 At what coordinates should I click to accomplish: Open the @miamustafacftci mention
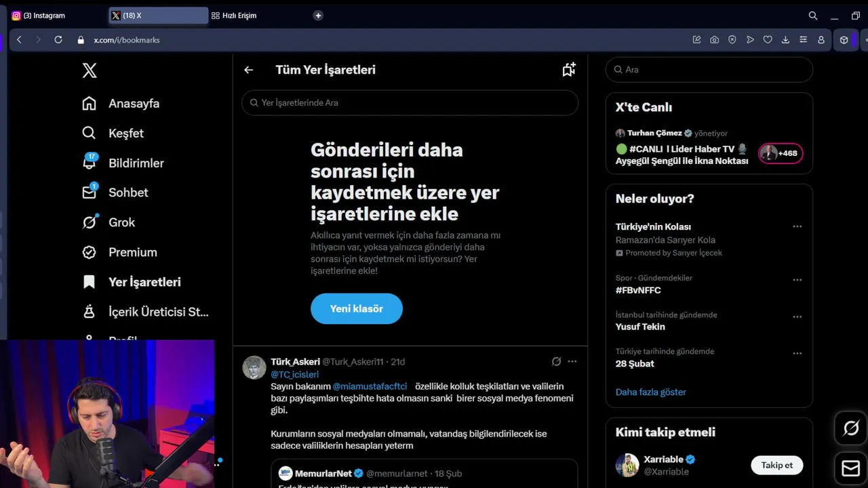tap(370, 386)
